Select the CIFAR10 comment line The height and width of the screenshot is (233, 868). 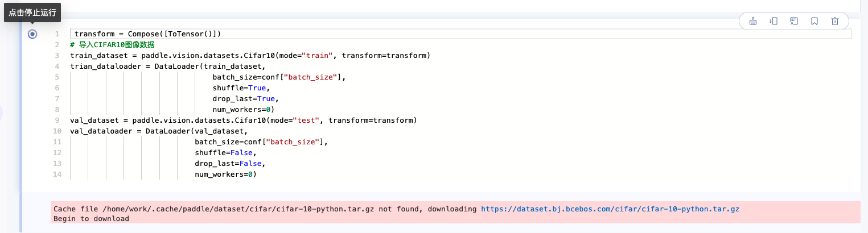tap(112, 45)
